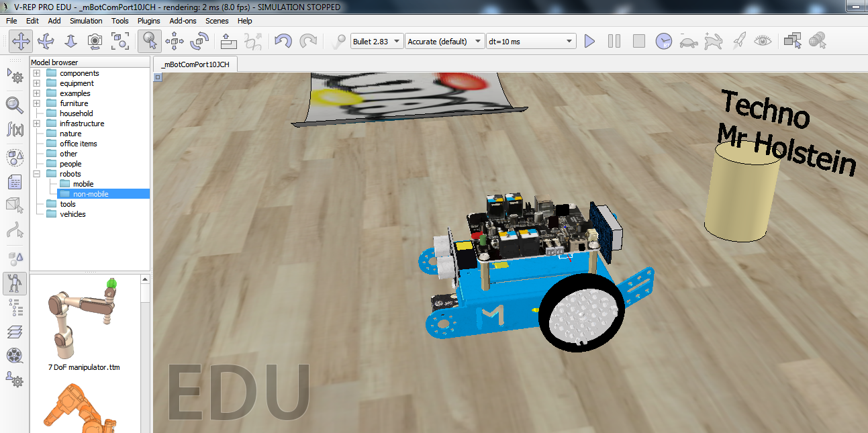
Task: Open user settings sidebar icon
Action: pyautogui.click(x=15, y=380)
